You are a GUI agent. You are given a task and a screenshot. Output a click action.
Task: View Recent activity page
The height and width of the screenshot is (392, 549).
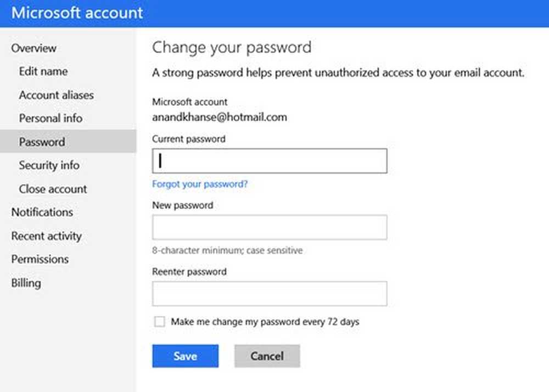click(x=46, y=236)
